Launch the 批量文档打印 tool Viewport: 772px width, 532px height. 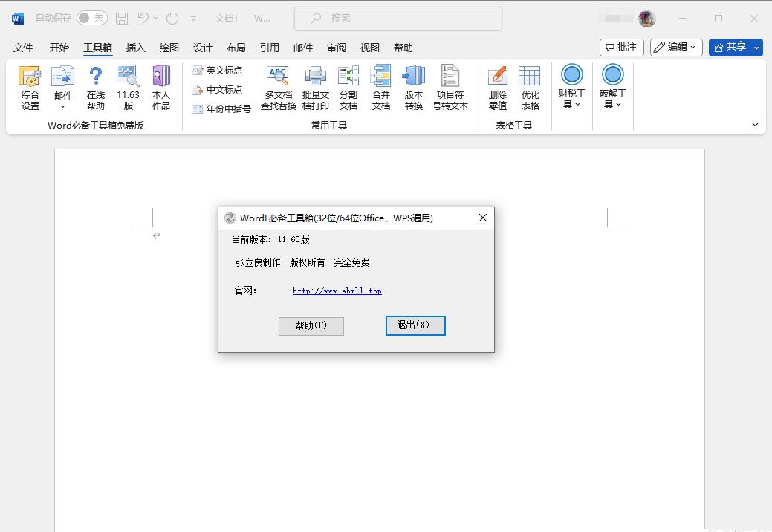coord(316,88)
